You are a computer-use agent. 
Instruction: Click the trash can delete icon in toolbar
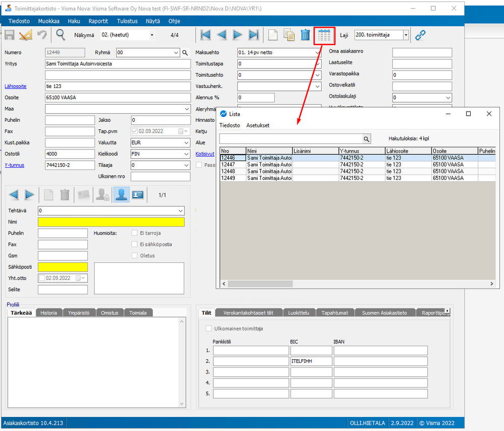[305, 35]
